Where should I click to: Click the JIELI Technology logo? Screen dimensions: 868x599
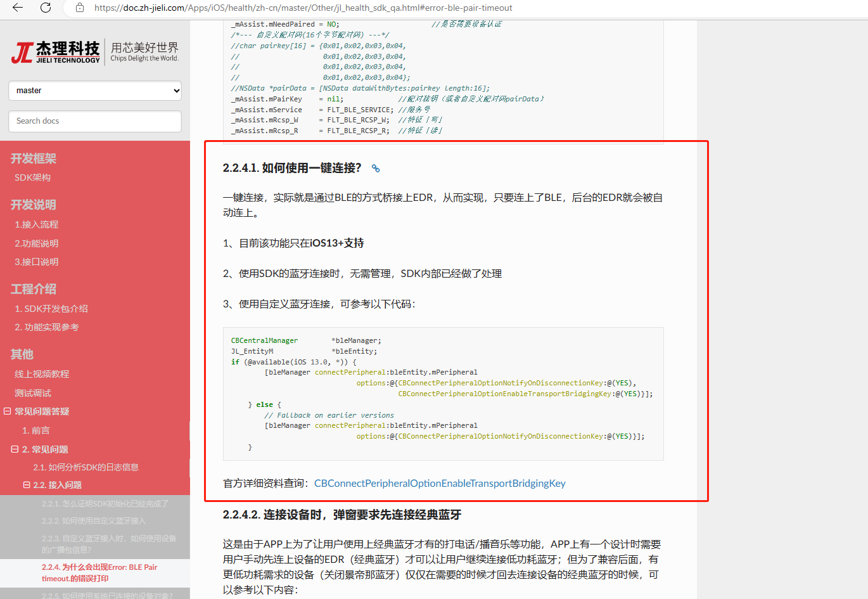click(x=95, y=52)
